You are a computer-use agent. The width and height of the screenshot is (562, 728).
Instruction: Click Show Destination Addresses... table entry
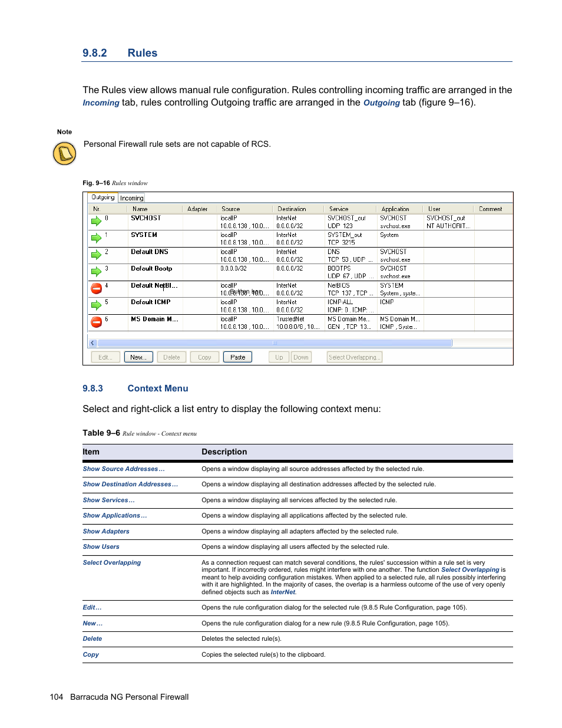click(x=130, y=485)
